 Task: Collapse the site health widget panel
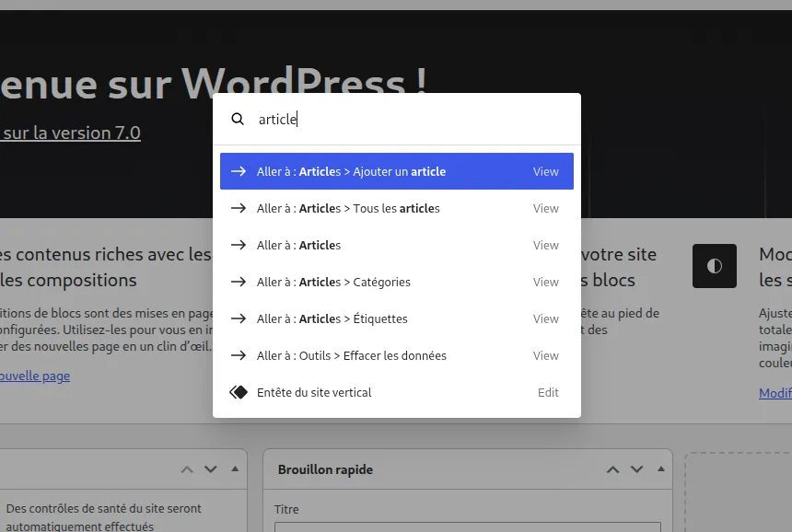point(235,468)
